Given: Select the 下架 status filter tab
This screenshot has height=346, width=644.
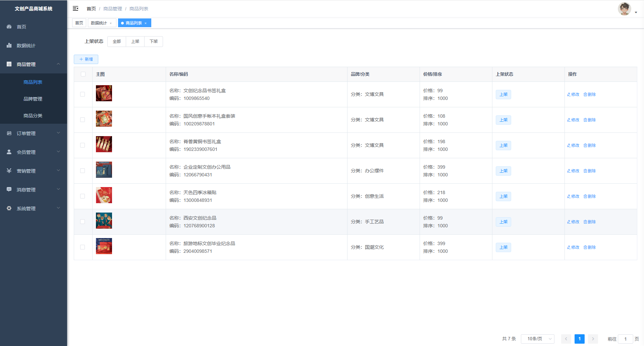Looking at the screenshot, I should click(x=154, y=42).
